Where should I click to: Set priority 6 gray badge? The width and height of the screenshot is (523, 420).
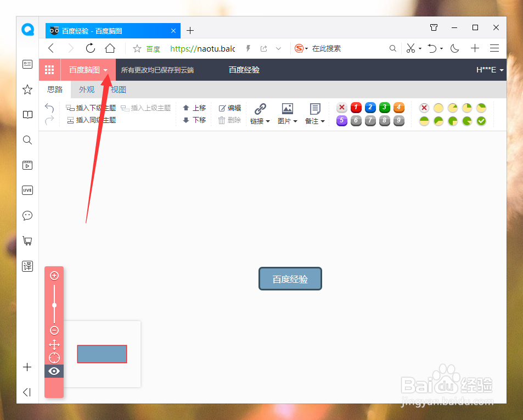point(356,120)
